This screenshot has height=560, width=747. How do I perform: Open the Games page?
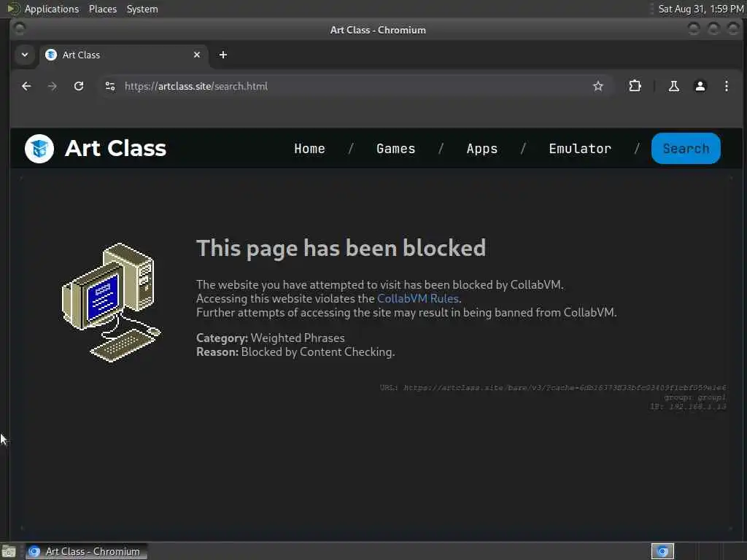pyautogui.click(x=396, y=149)
